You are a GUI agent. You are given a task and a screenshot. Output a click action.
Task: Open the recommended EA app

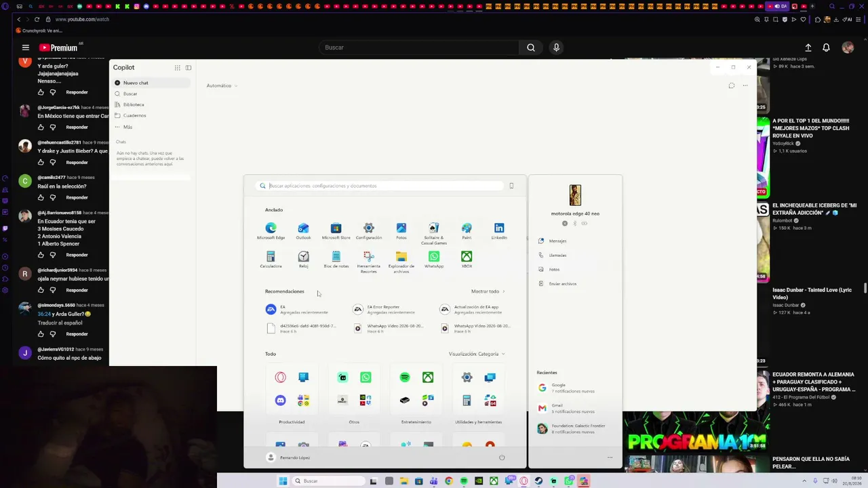click(296, 309)
